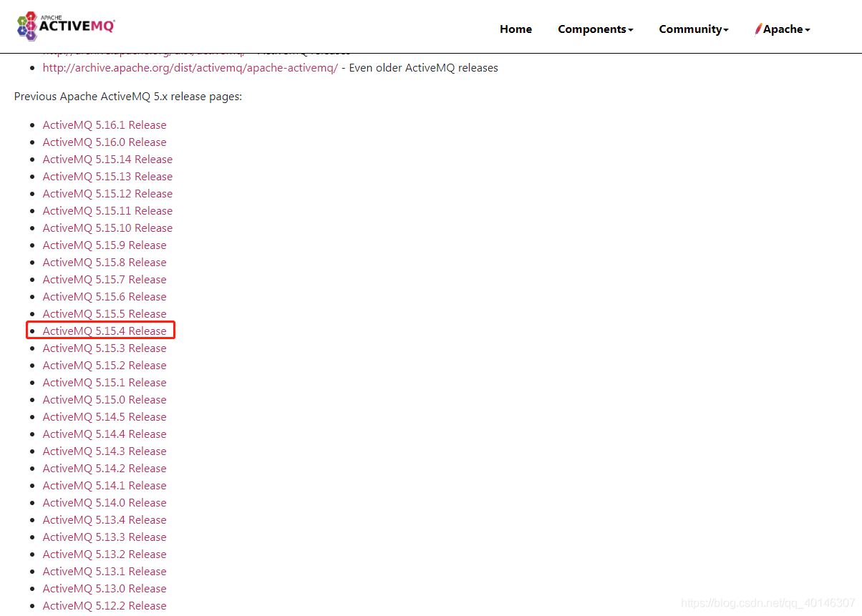Open ActiveMQ 5.15.11 Release page
Viewport: 862px width, 616px height.
[107, 211]
